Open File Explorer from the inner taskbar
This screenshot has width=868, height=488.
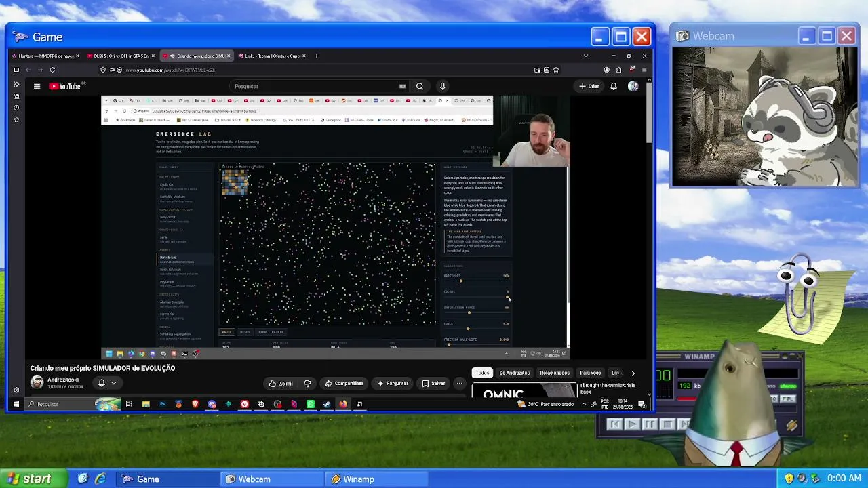(146, 404)
